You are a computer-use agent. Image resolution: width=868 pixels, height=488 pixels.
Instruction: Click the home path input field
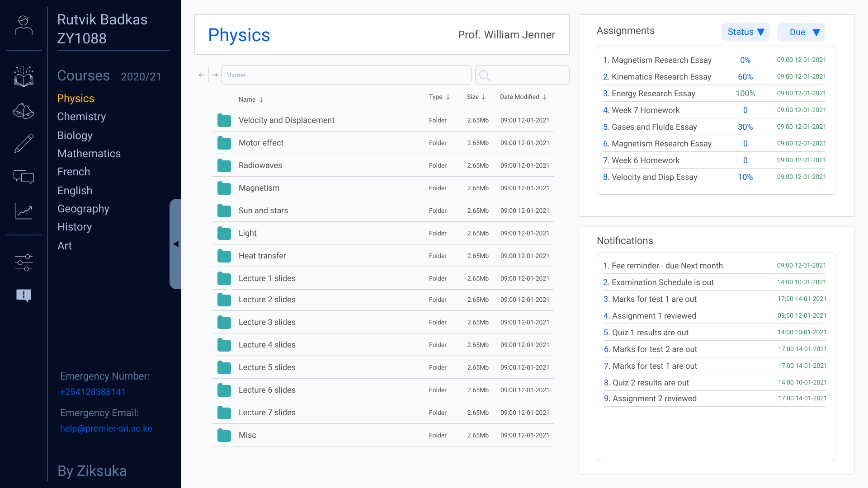(x=346, y=75)
